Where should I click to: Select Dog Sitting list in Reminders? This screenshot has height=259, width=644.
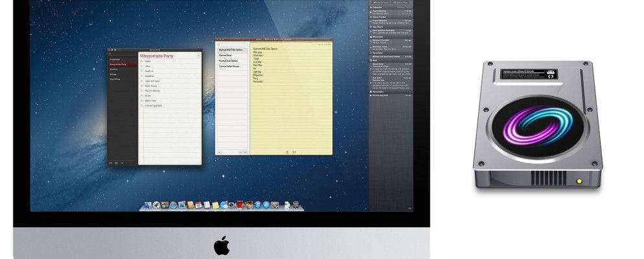[122, 79]
